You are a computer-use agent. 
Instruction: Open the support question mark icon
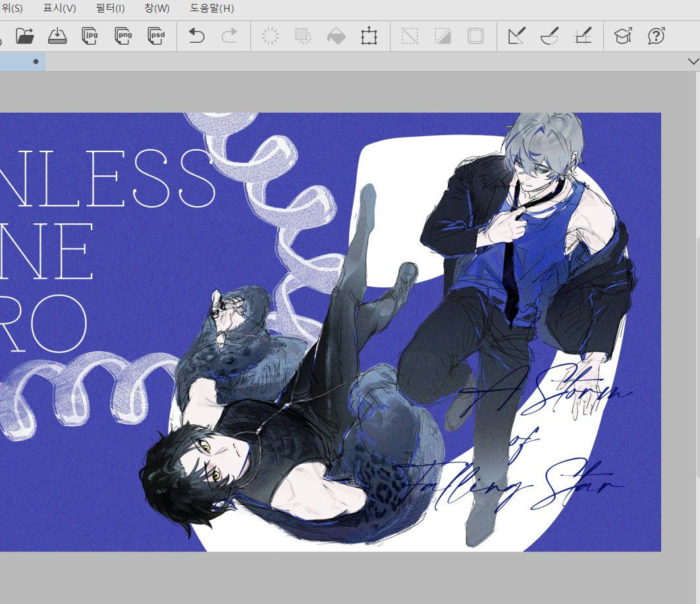657,36
